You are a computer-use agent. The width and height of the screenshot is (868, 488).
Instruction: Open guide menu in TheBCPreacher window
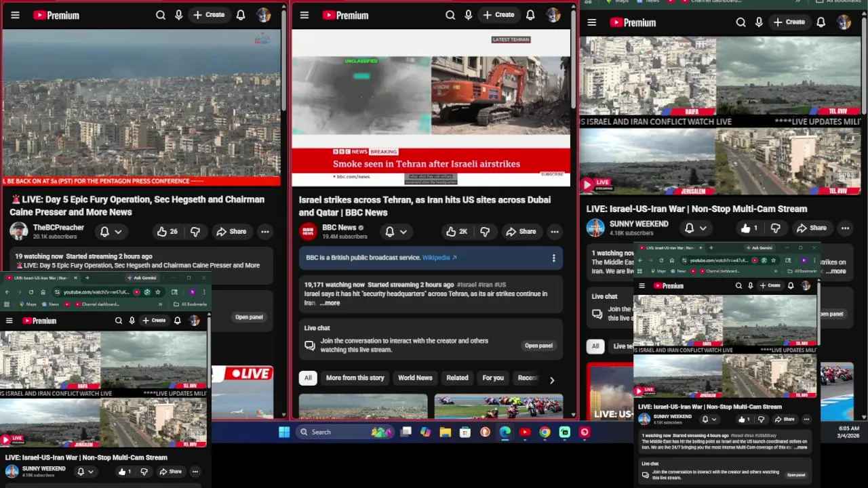(15, 15)
